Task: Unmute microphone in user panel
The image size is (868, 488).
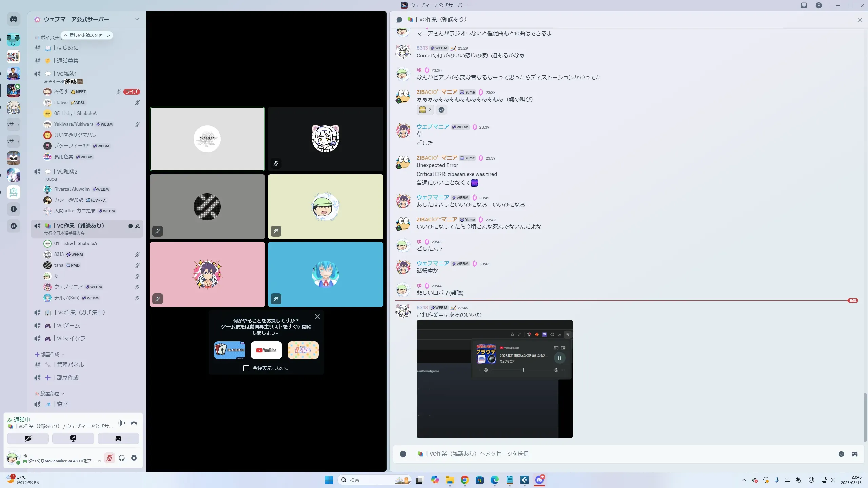Action: [x=109, y=458]
